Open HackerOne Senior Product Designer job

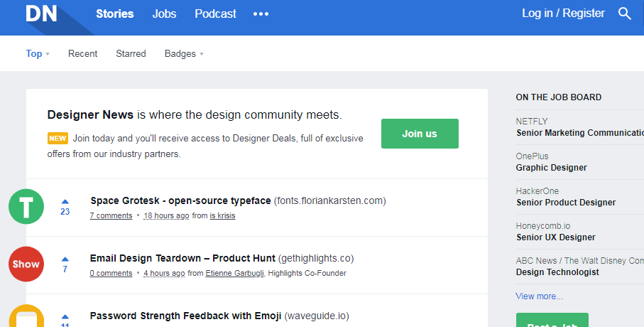pos(566,203)
